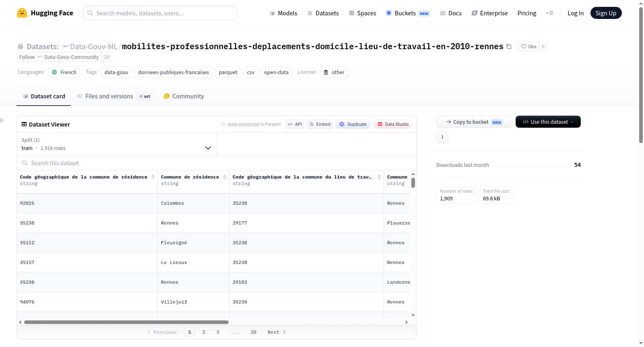
Task: Click the other license tag
Action: click(x=334, y=72)
